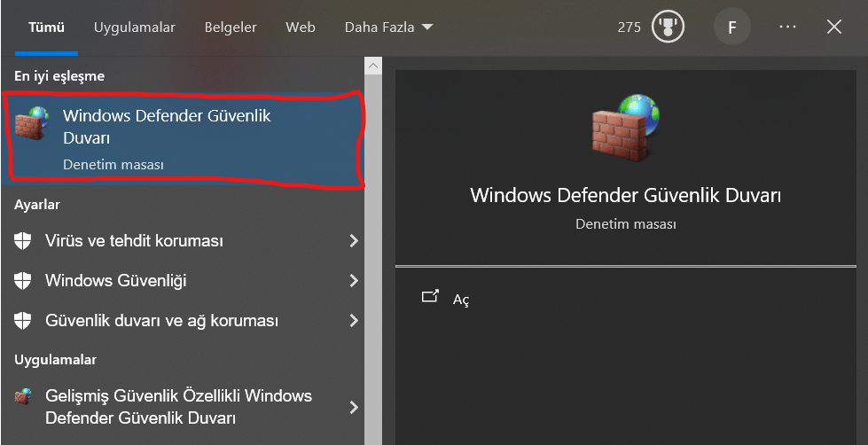Click the scrollbar up arrow in results

point(373,66)
